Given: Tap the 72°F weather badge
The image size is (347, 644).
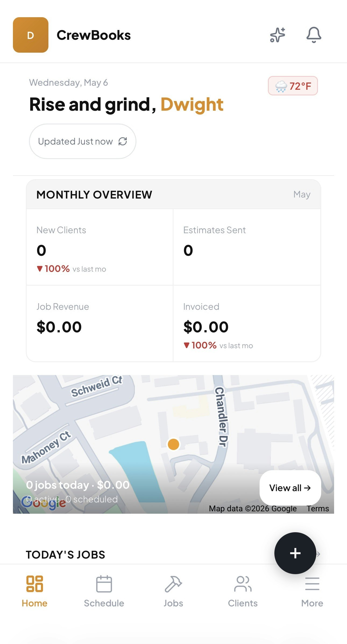Looking at the screenshot, I should (293, 86).
